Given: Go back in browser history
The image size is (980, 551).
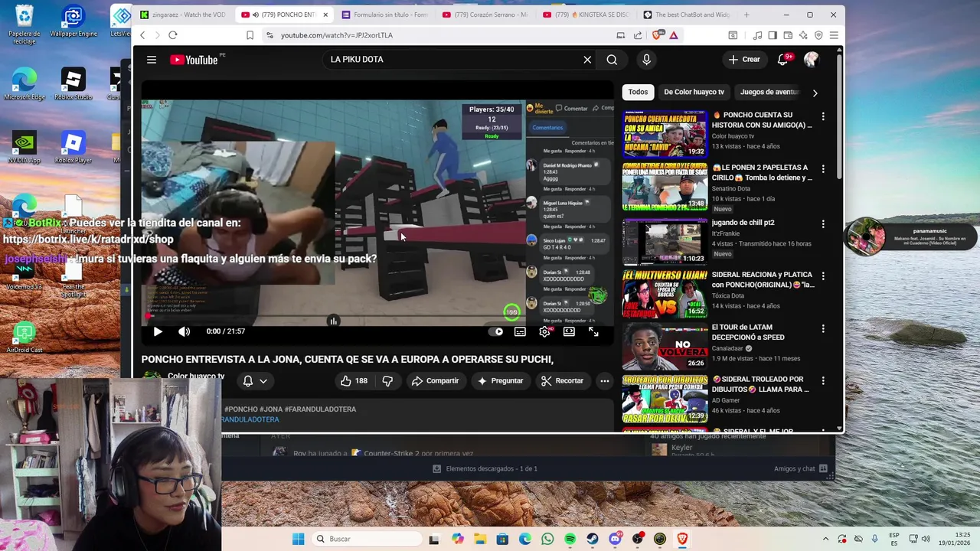Looking at the screenshot, I should [x=142, y=35].
